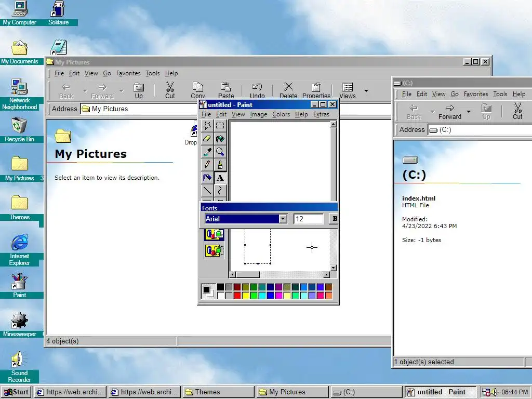
Task: Click the Paint horizontal scrollbar right arrow
Action: (x=326, y=274)
